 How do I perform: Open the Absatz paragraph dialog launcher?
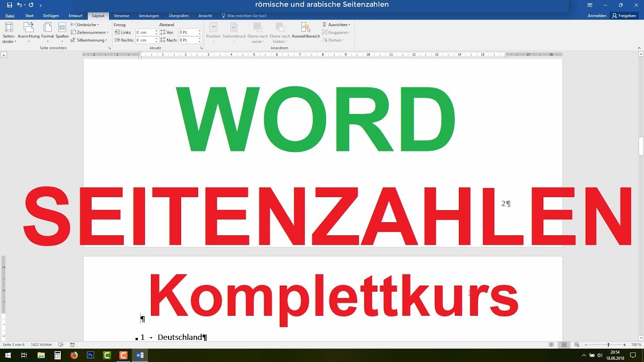tap(201, 48)
